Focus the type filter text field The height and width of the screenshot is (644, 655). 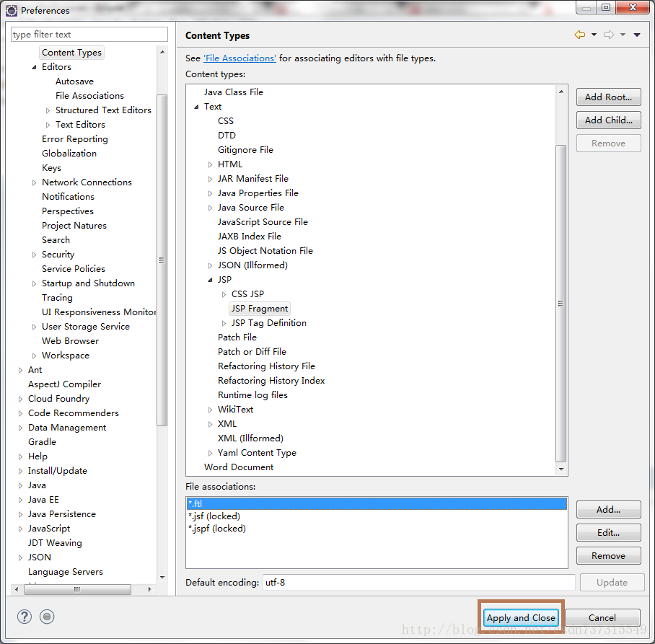89,34
